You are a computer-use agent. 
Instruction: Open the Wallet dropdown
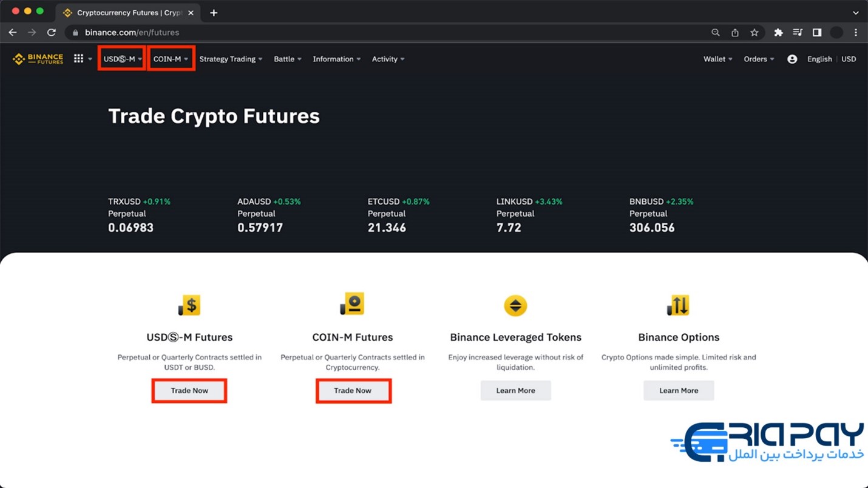718,59
